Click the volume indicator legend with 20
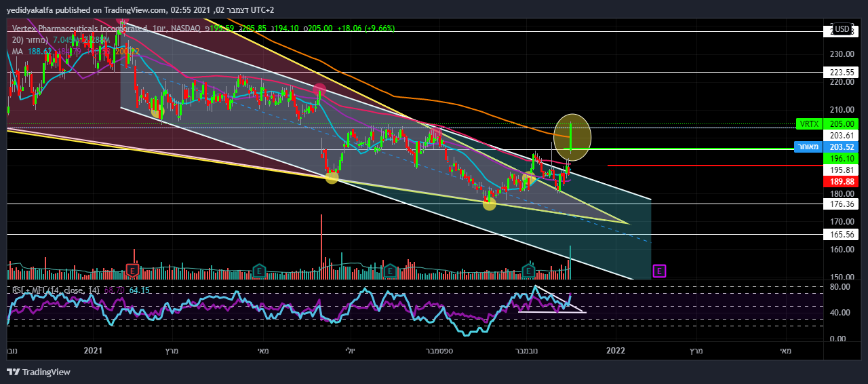The width and height of the screenshot is (868, 384). [x=31, y=39]
